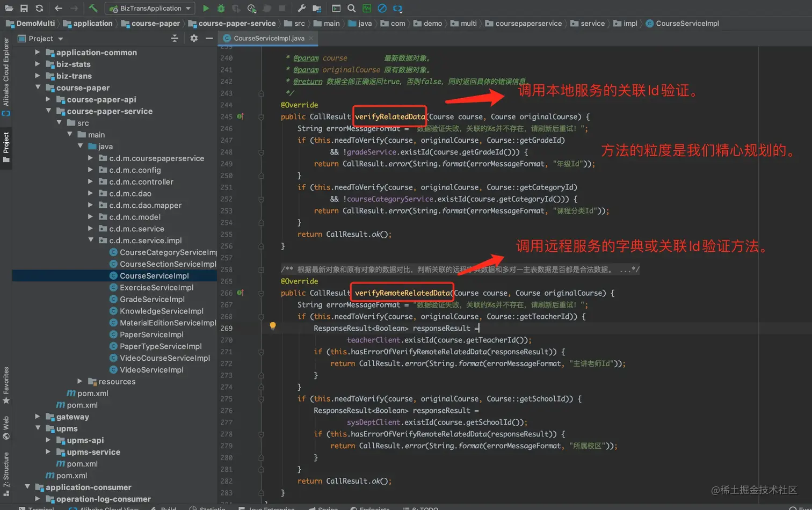Image resolution: width=812 pixels, height=510 pixels.
Task: Select the resources folder in the tree
Action: click(117, 382)
